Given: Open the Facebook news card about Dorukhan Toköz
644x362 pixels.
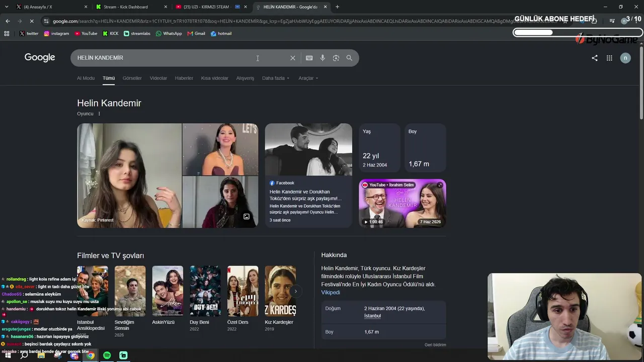Looking at the screenshot, I should (308, 175).
